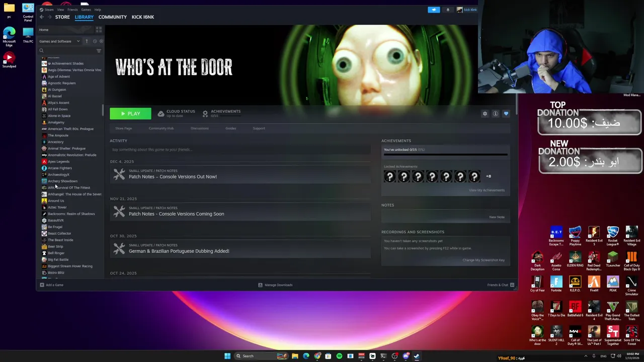Image resolution: width=644 pixels, height=362 pixels.
Task: Open the advanced filter options icon
Action: click(x=99, y=51)
